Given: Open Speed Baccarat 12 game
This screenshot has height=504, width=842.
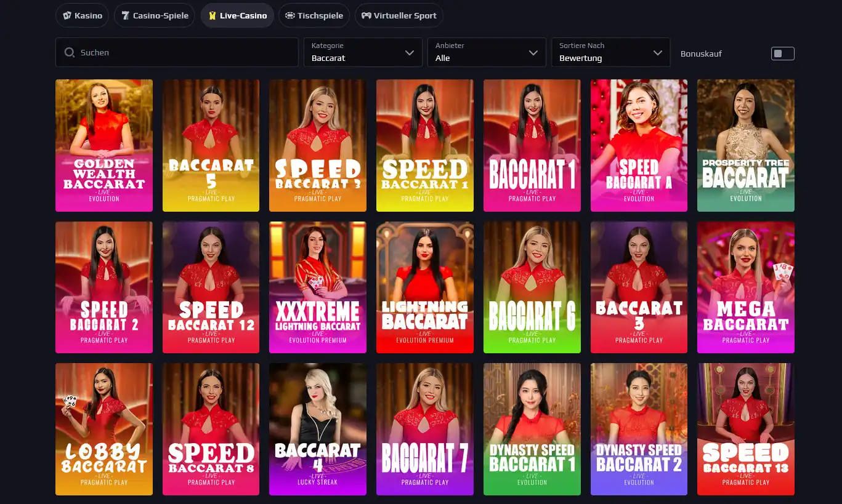Looking at the screenshot, I should tap(211, 287).
